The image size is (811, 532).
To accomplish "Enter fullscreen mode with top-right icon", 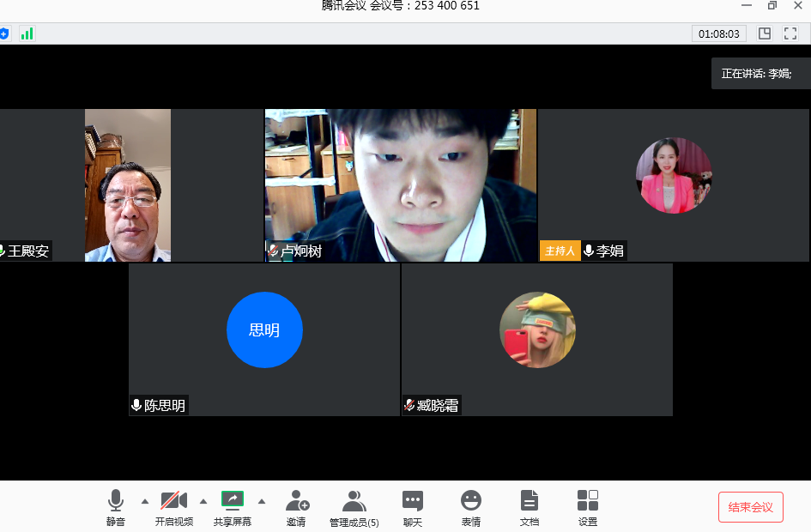I will point(790,33).
